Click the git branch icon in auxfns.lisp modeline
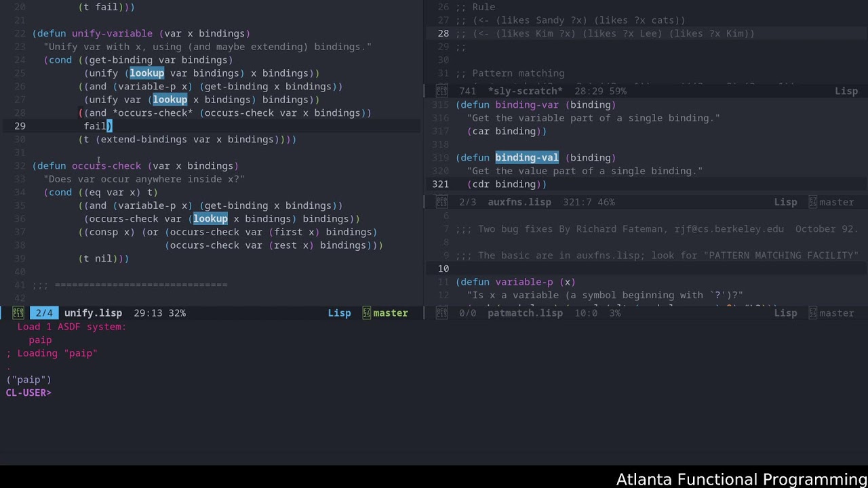 point(813,202)
